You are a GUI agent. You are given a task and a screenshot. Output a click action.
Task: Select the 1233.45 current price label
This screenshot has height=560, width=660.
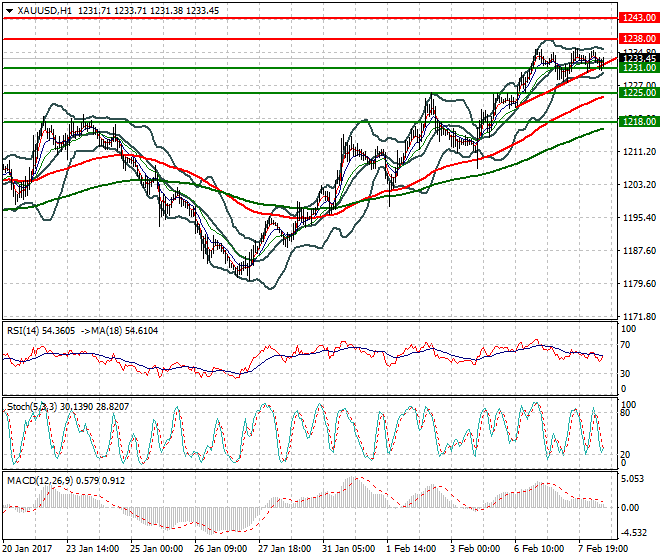[639, 59]
